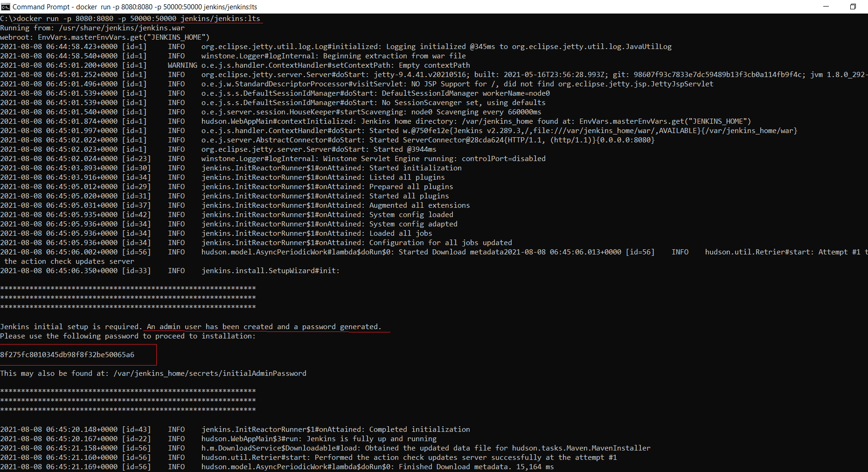
Task: Click 'Jenkins is fully up and running' message
Action: [371, 439]
